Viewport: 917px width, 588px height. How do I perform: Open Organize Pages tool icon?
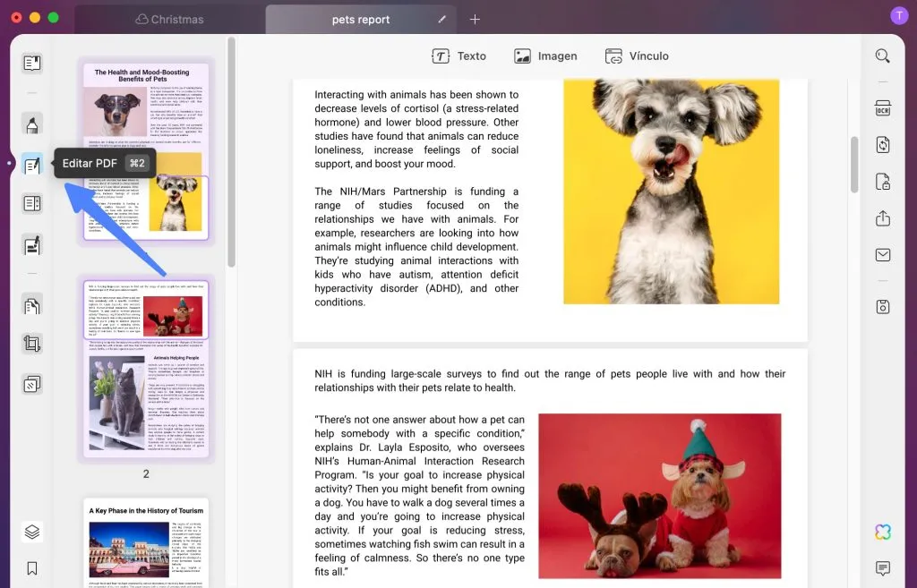[x=32, y=305]
